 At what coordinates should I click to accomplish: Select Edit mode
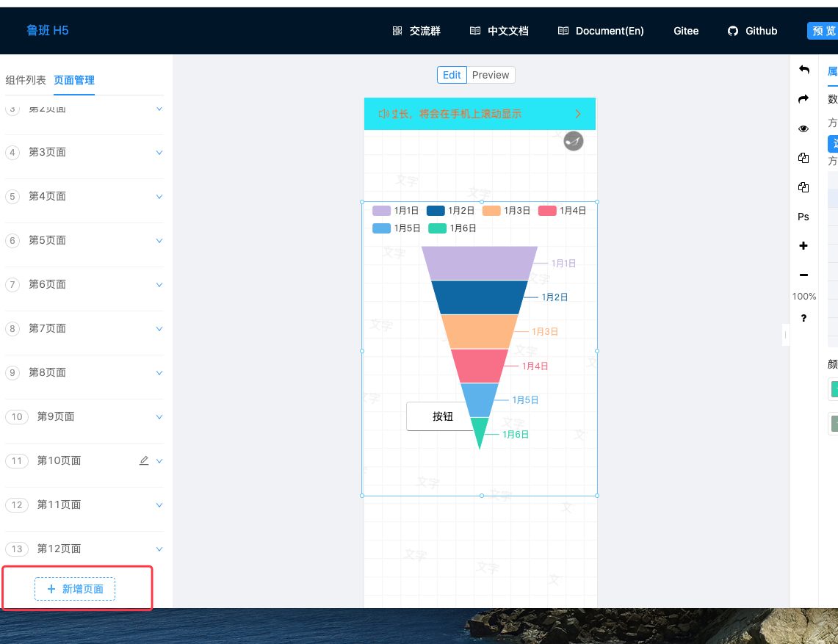[452, 75]
